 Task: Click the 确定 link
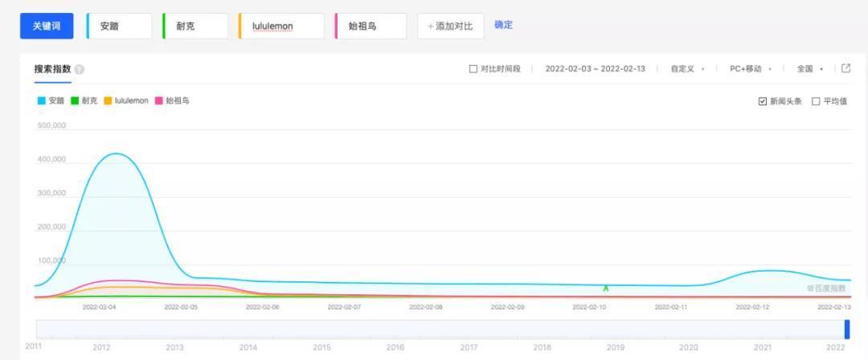coord(503,24)
